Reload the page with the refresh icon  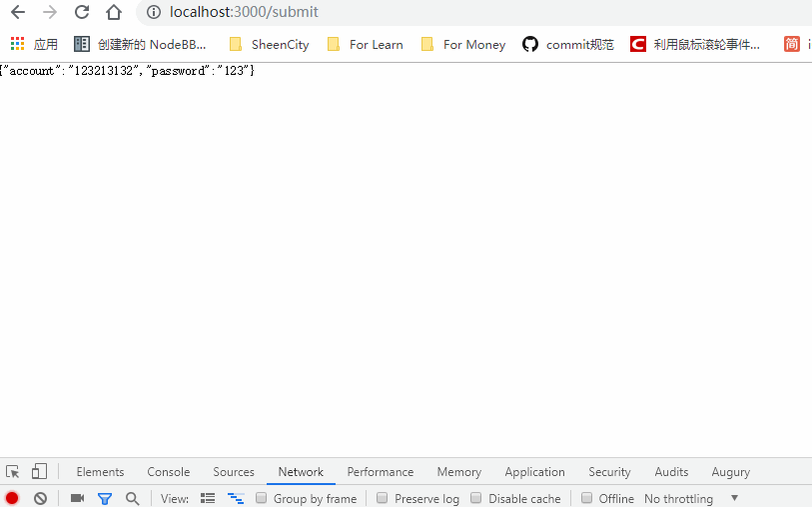pos(82,12)
